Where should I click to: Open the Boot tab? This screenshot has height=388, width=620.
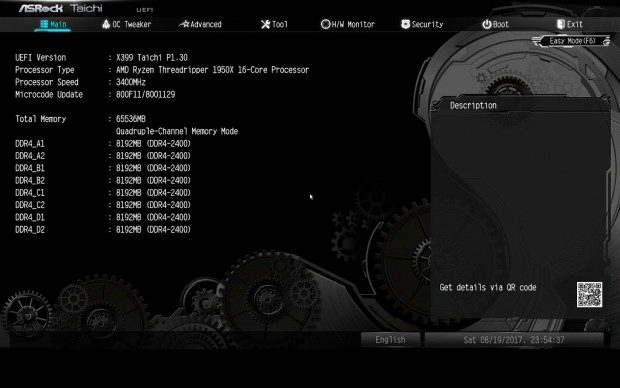tap(495, 24)
